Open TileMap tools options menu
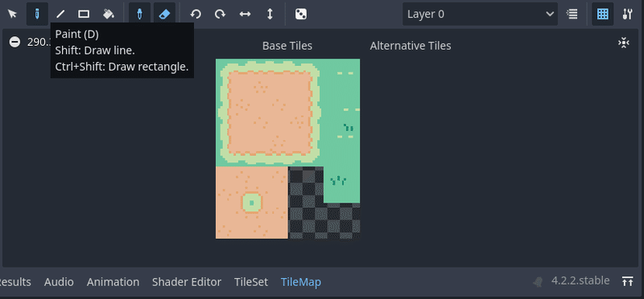This screenshot has width=644, height=299. 627,14
